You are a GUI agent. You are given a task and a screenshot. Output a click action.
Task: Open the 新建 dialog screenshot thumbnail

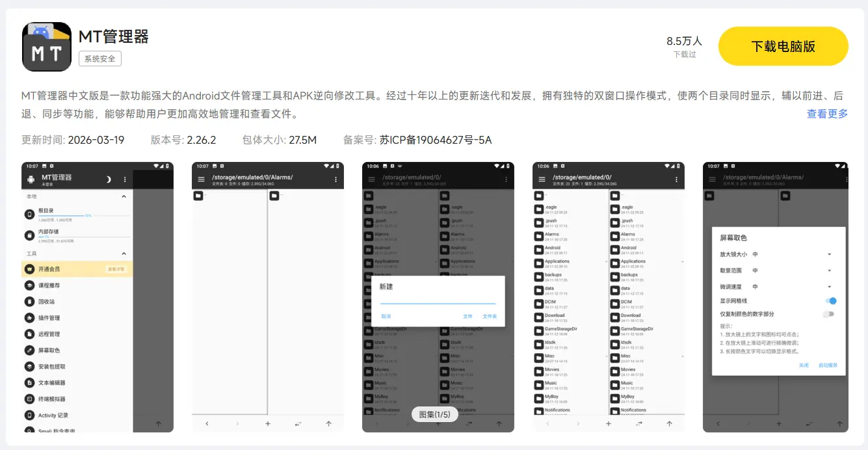pyautogui.click(x=438, y=297)
